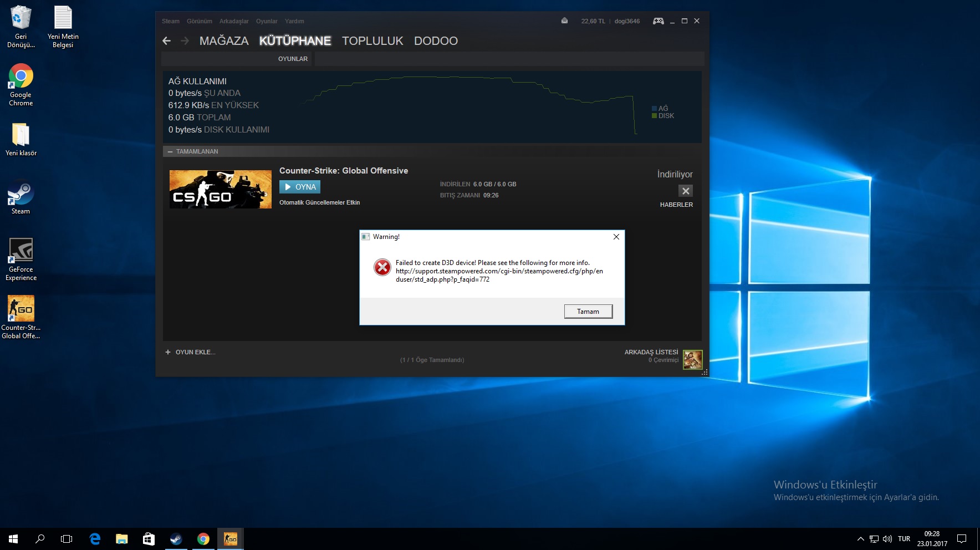The width and height of the screenshot is (980, 550).
Task: Launch Microsoft Edge from taskbar
Action: tap(95, 539)
